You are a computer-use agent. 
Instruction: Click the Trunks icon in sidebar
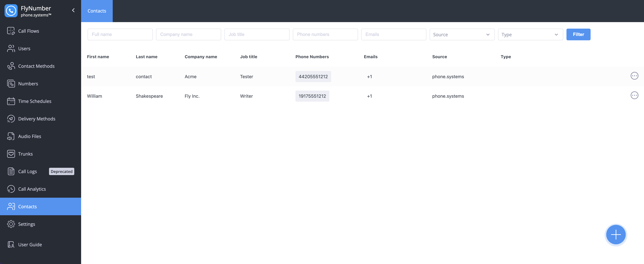11,154
